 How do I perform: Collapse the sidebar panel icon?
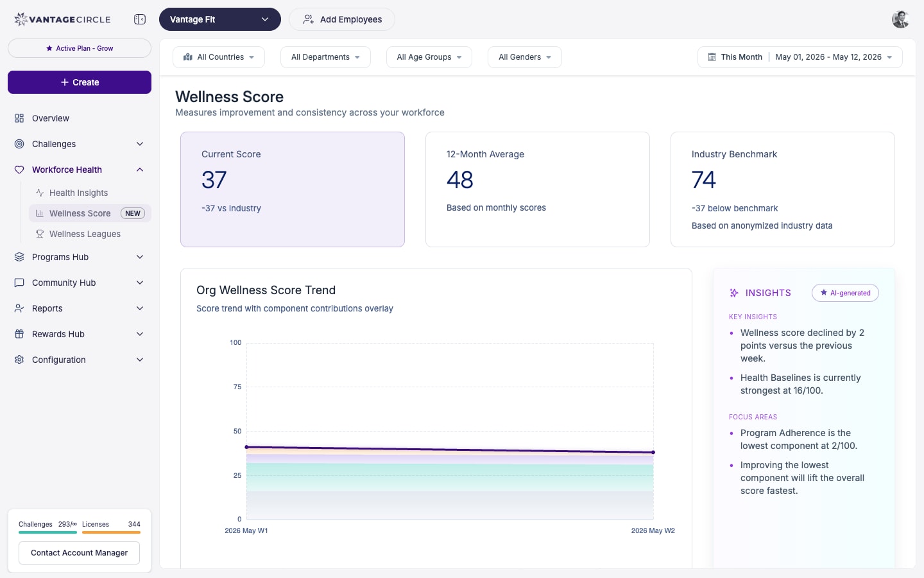click(x=140, y=19)
